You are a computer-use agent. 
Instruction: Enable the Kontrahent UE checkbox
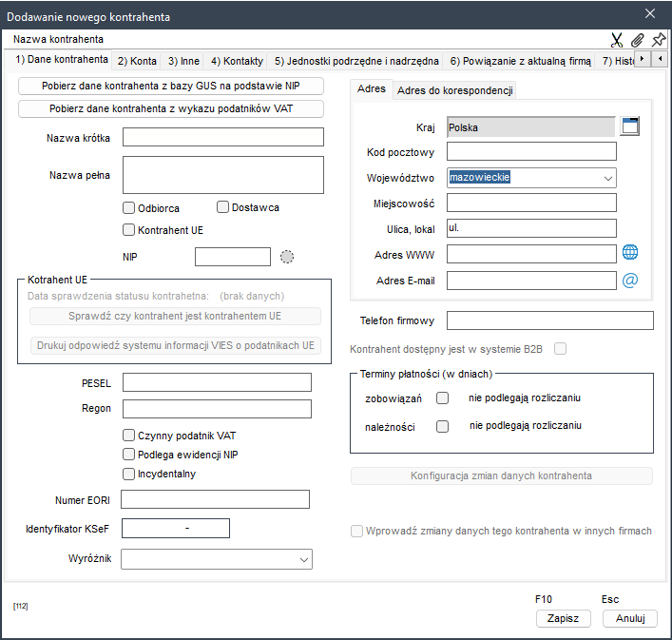128,230
